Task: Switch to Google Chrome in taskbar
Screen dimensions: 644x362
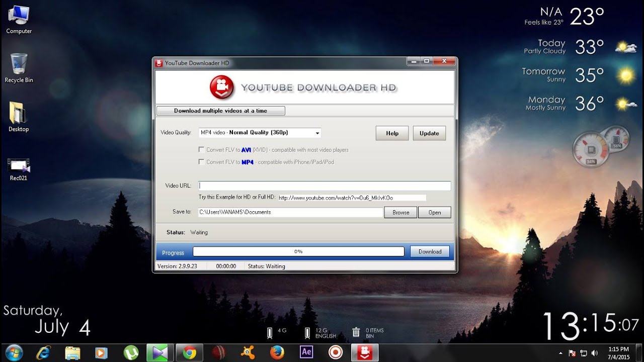Action: (x=190, y=353)
